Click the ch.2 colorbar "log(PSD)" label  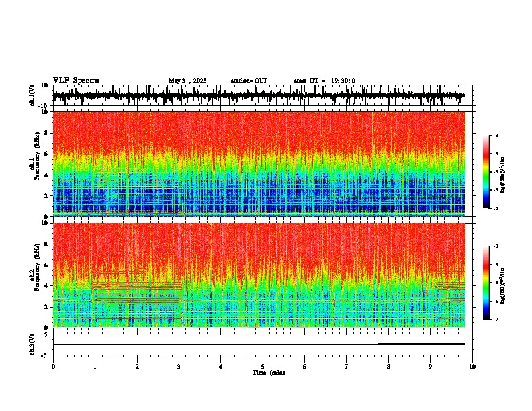pos(503,285)
